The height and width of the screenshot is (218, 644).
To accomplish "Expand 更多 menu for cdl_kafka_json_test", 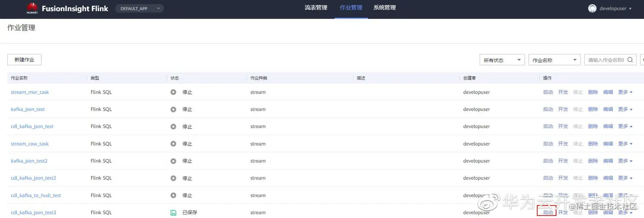I will click(625, 126).
